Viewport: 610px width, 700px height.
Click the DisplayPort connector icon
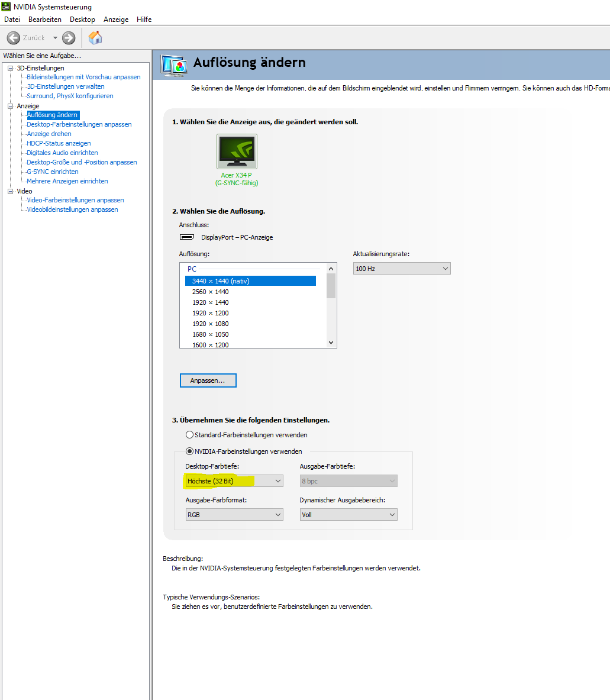186,237
